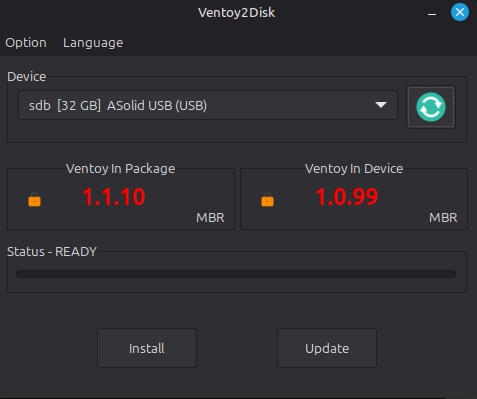Minimize the Ventoy2Disk window
This screenshot has width=477, height=399.
432,14
